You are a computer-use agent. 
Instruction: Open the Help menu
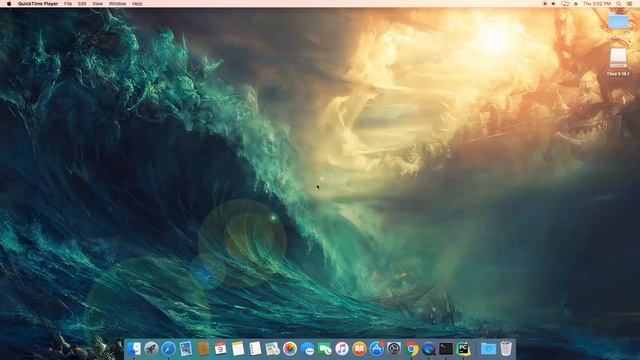pos(137,4)
